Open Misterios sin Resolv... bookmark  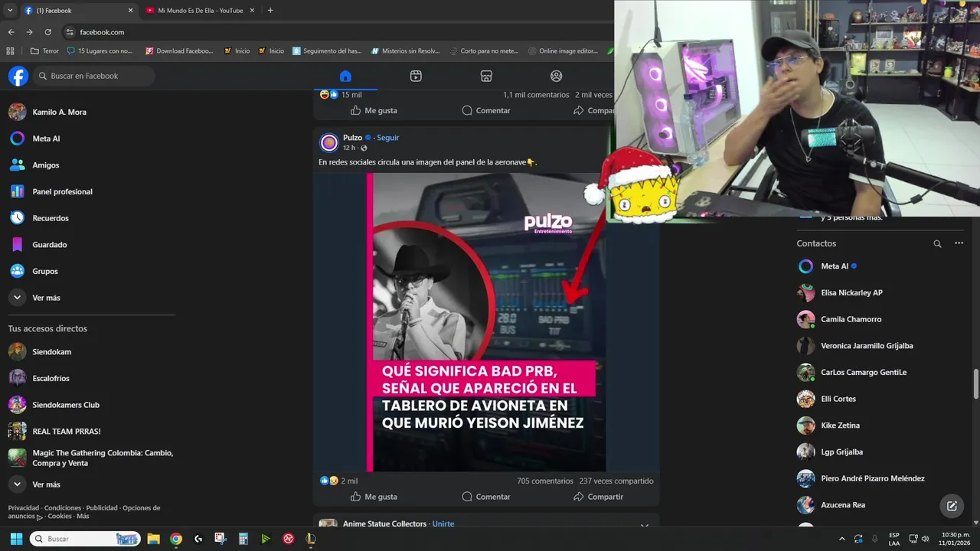[x=405, y=51]
